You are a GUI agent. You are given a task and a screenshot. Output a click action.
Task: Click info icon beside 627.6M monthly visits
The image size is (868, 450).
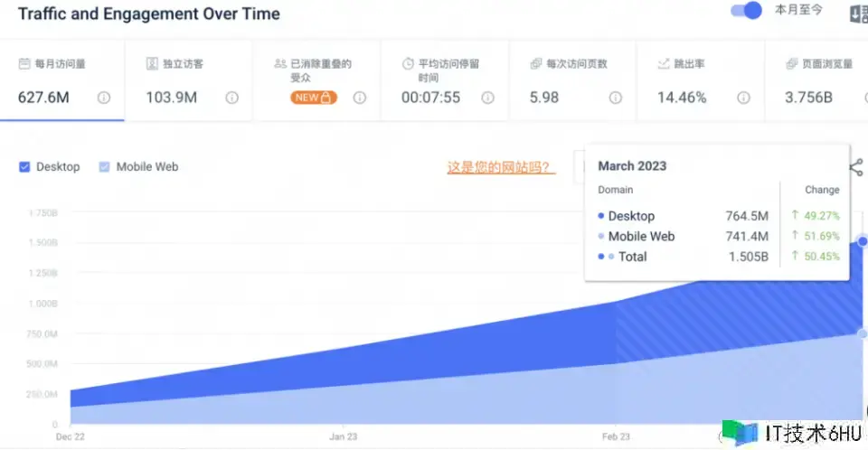[104, 98]
